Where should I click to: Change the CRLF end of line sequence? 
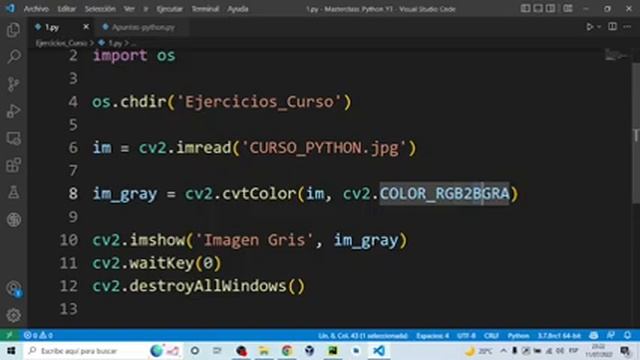(x=491, y=336)
